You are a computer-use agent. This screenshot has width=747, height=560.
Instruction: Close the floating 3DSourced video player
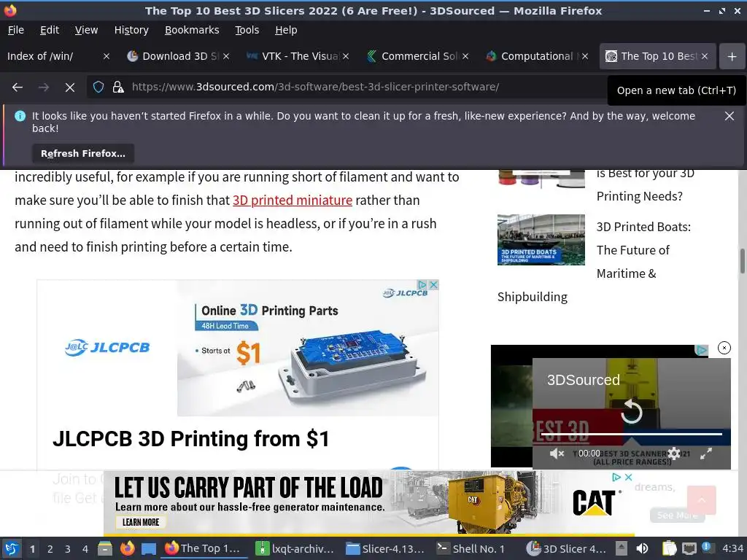pyautogui.click(x=724, y=348)
